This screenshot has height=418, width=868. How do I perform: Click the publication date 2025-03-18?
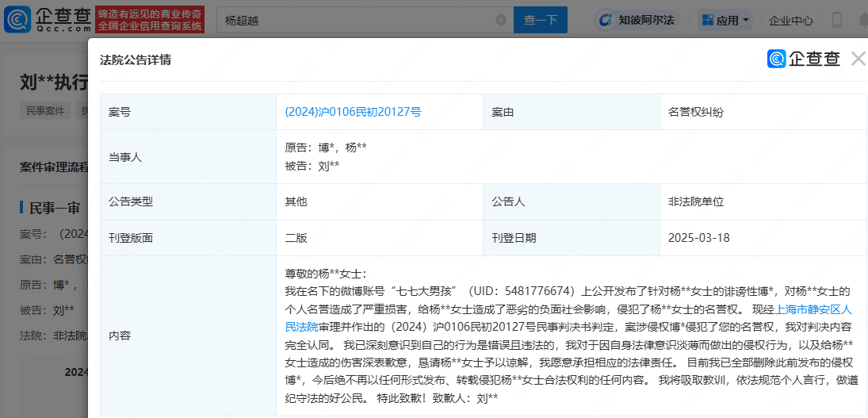click(698, 238)
